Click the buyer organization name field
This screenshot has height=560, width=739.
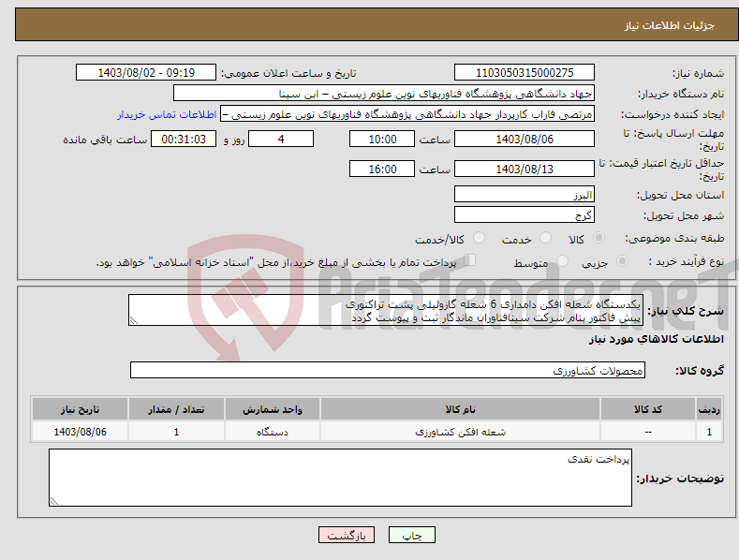[384, 94]
